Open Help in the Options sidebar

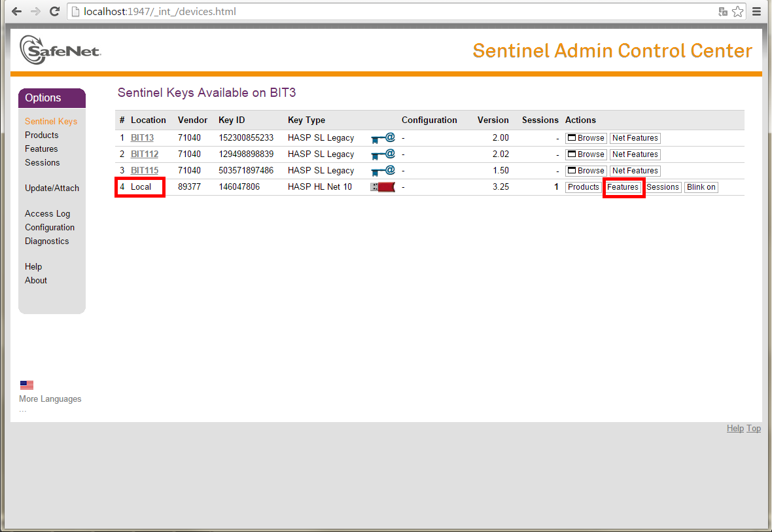[x=33, y=266]
